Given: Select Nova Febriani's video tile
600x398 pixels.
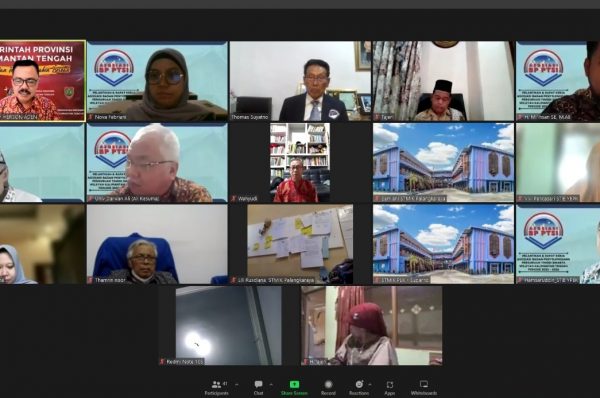Looking at the screenshot, I should click(x=157, y=81).
